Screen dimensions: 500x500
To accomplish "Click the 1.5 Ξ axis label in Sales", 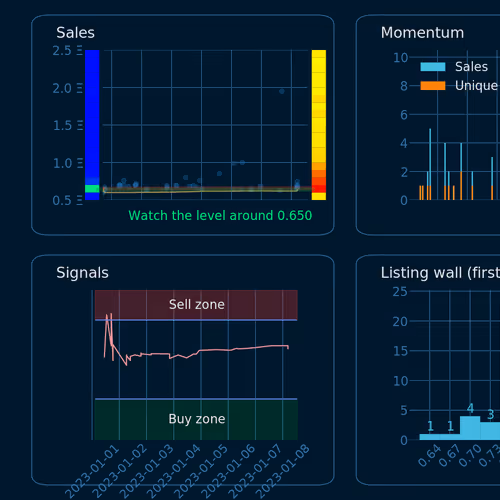I will pyautogui.click(x=68, y=126).
